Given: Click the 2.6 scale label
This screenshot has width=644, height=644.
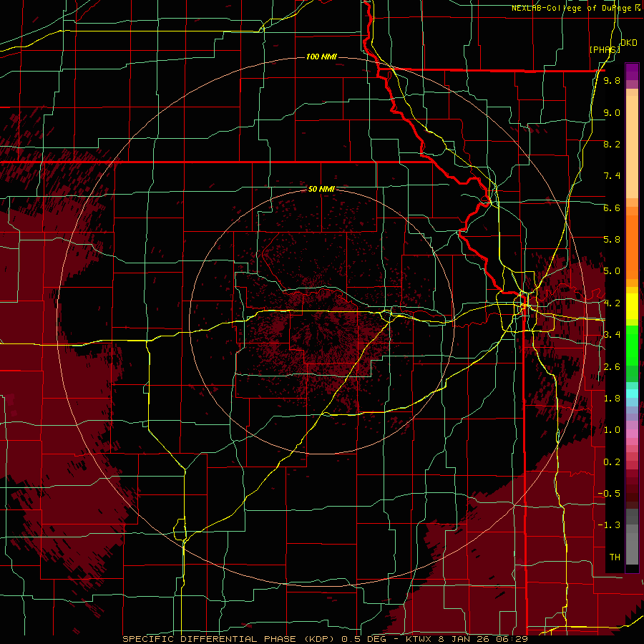Looking at the screenshot, I should coord(612,367).
